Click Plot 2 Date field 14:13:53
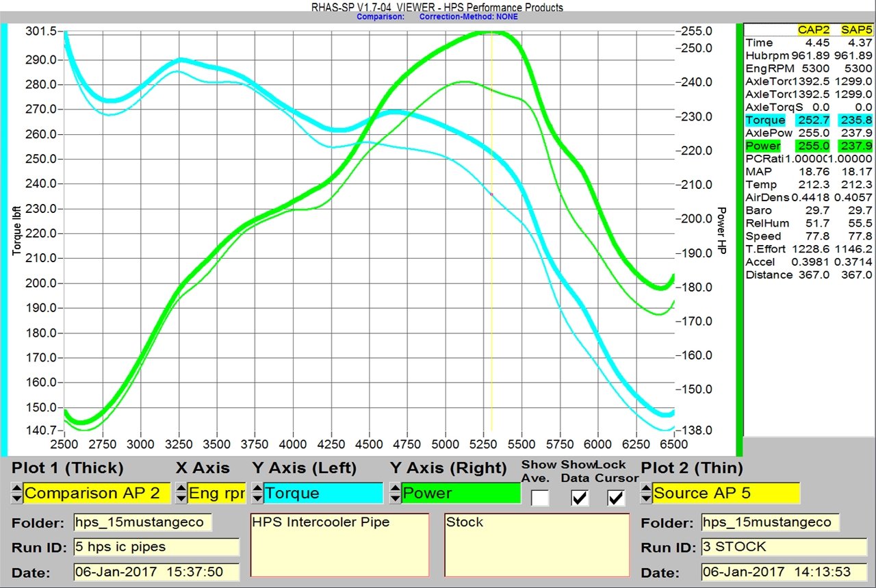Screen dimensions: 876x588 point(785,572)
